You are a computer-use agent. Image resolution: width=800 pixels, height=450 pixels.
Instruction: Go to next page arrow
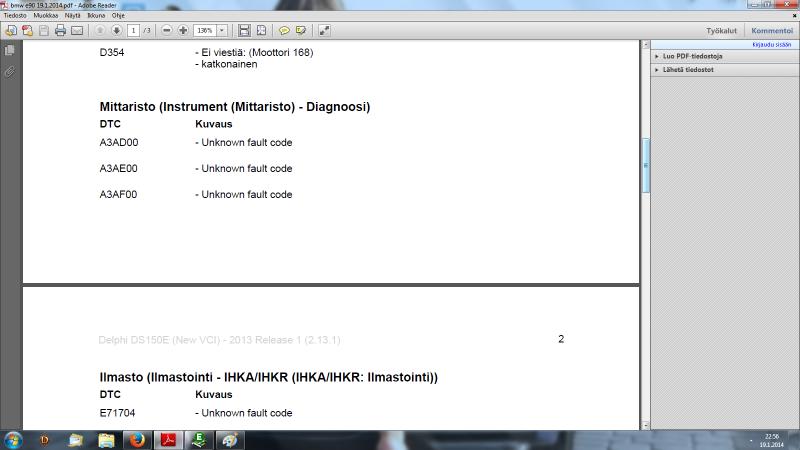pos(116,31)
